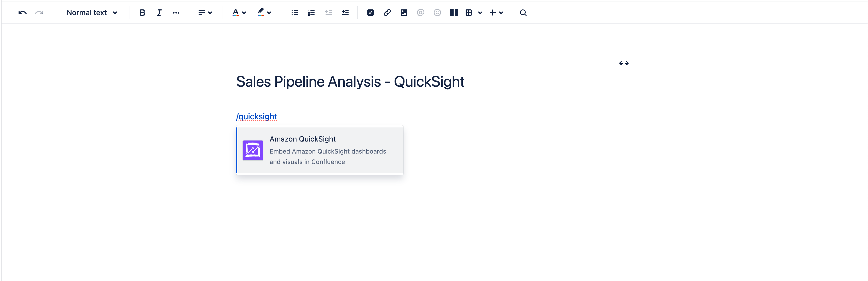The image size is (868, 281).
Task: Insert a hyperlink
Action: (387, 13)
